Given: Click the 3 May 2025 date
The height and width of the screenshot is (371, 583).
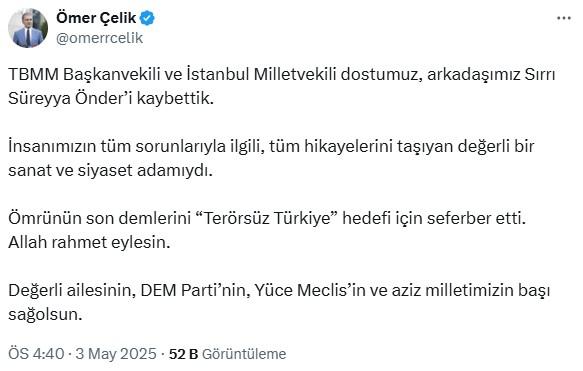Looking at the screenshot, I should [116, 354].
